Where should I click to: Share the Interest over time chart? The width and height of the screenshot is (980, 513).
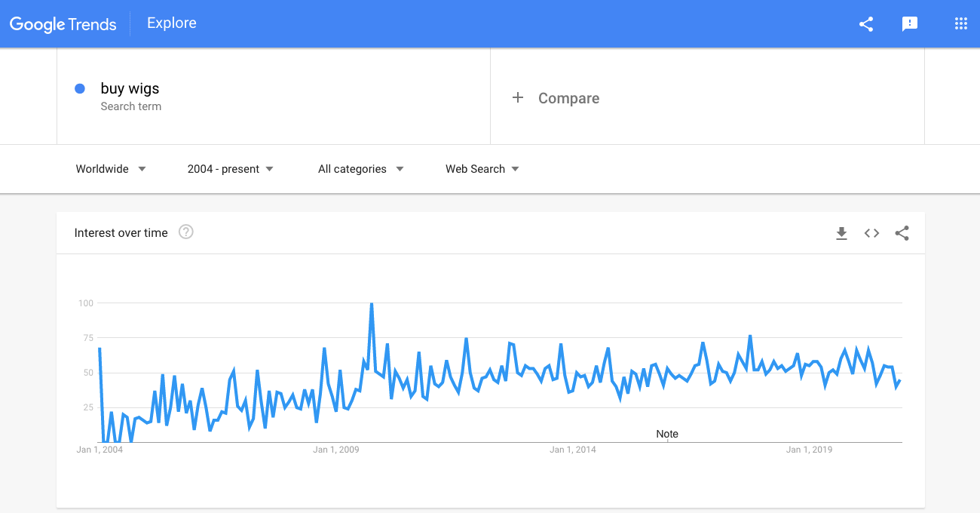tap(902, 233)
